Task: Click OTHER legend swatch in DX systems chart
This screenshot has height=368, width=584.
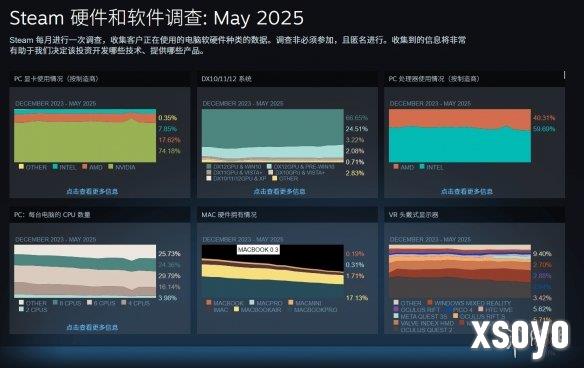Action: coord(274,178)
